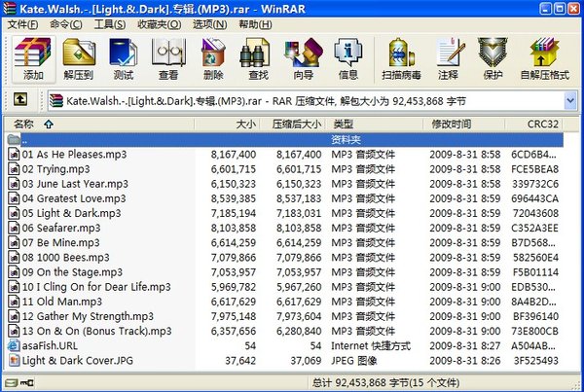Viewport: 584px width, 392px height.
Task: Click the MP3 icon of 01 As He Pleases.mp3
Action: point(14,154)
